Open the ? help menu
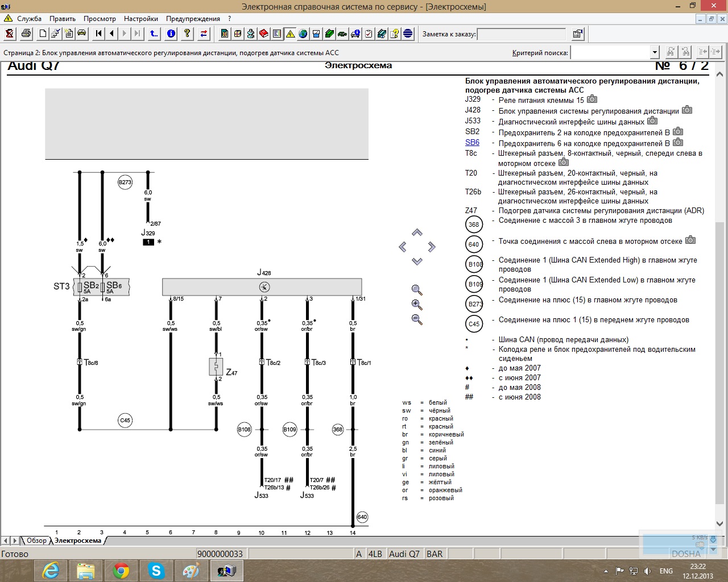 (229, 19)
